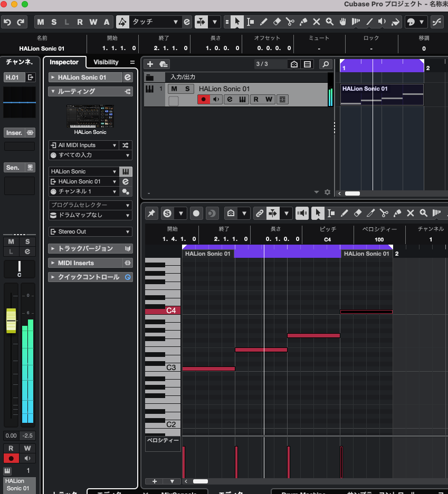Switch to the Visibility tab
Viewport: 448px width, 494px height.
(106, 62)
